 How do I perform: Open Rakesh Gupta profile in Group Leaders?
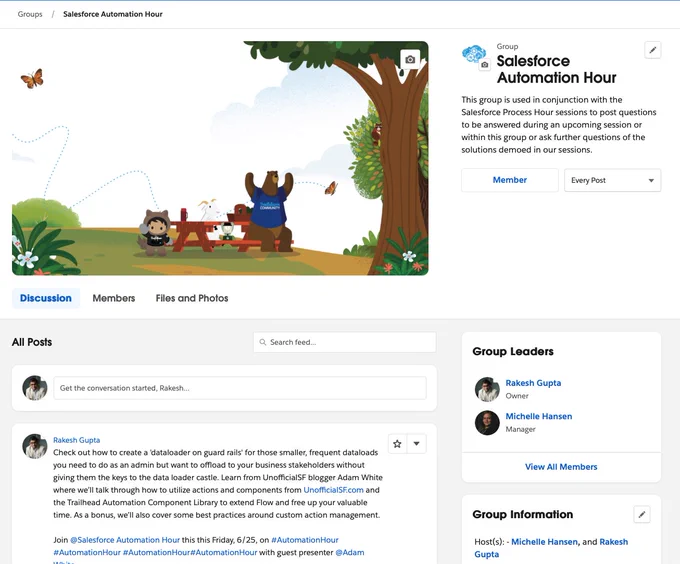533,383
